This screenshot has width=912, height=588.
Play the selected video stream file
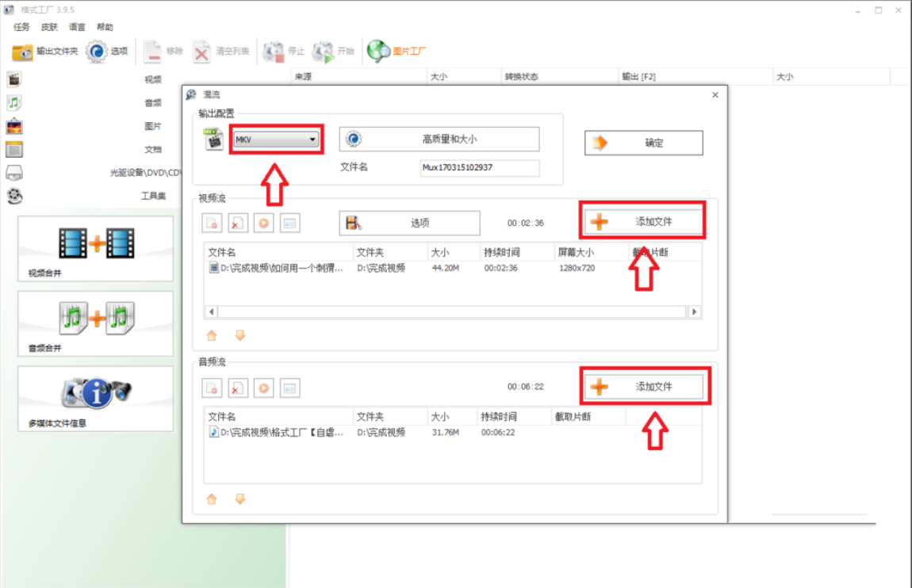[263, 223]
